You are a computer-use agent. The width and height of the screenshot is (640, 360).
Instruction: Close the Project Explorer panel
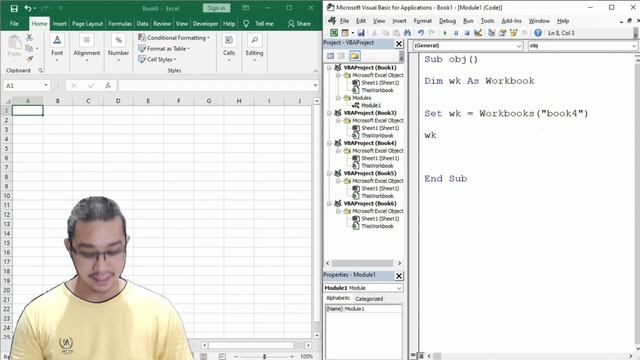click(399, 44)
